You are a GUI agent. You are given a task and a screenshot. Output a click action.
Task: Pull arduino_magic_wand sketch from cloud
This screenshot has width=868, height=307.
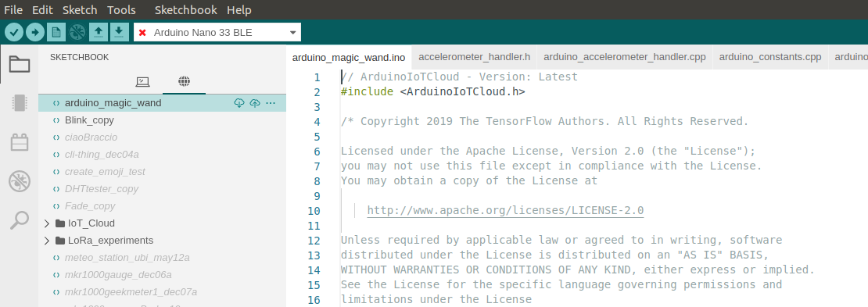pyautogui.click(x=239, y=103)
